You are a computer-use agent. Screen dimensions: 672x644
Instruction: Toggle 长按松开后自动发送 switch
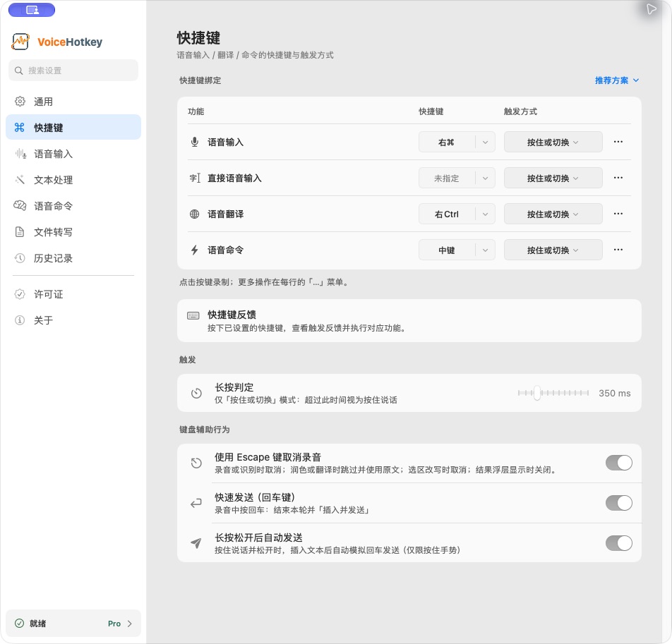(x=619, y=543)
